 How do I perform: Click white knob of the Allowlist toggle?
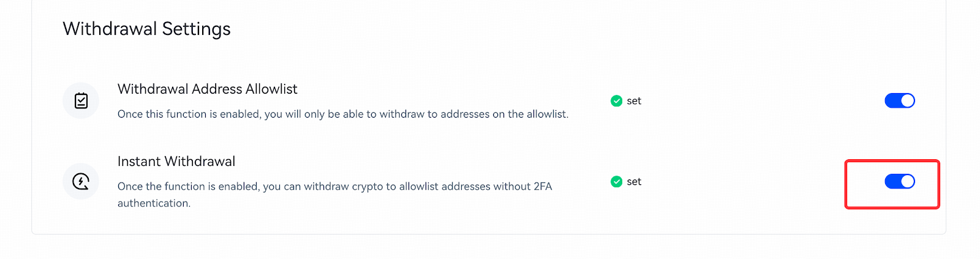pyautogui.click(x=908, y=100)
